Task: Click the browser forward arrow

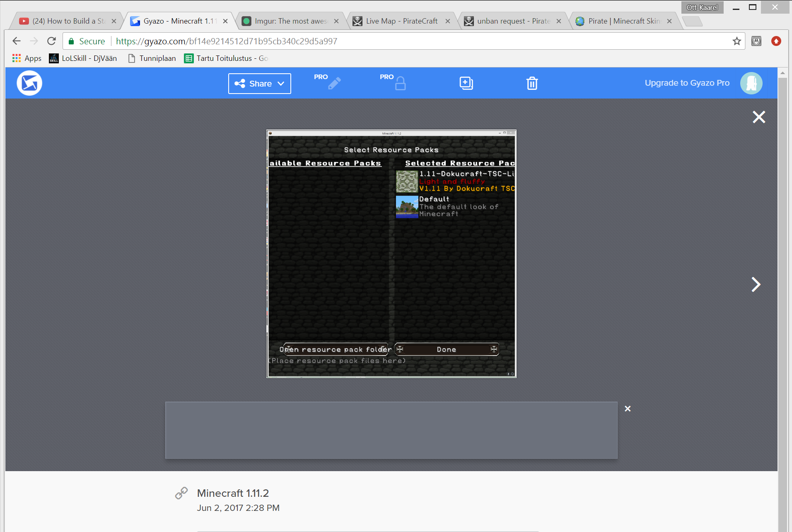Action: pyautogui.click(x=34, y=41)
